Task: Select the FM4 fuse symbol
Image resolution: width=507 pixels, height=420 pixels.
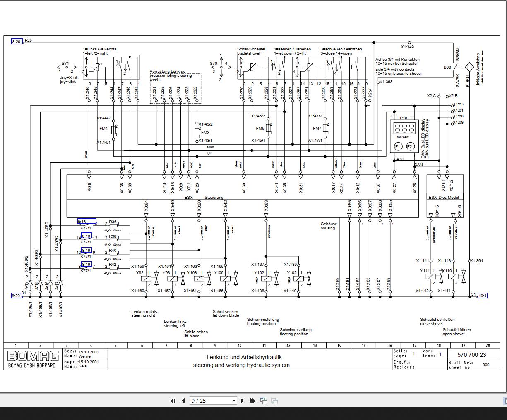Action: coord(113,129)
